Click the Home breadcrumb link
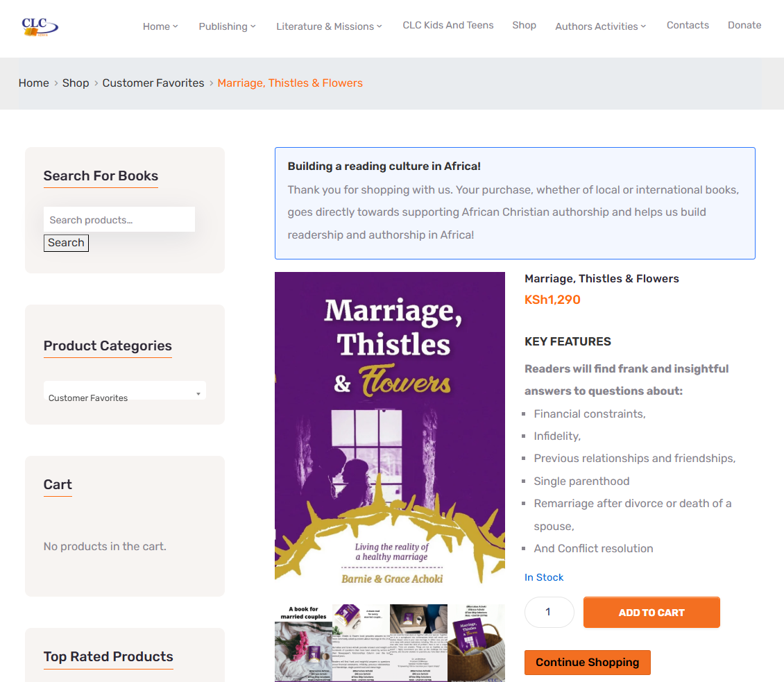 [x=33, y=83]
